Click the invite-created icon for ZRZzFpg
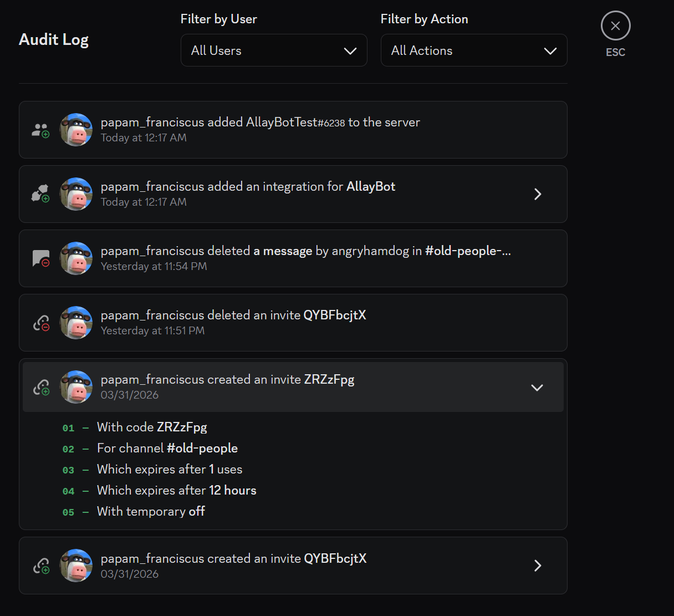 (x=41, y=387)
